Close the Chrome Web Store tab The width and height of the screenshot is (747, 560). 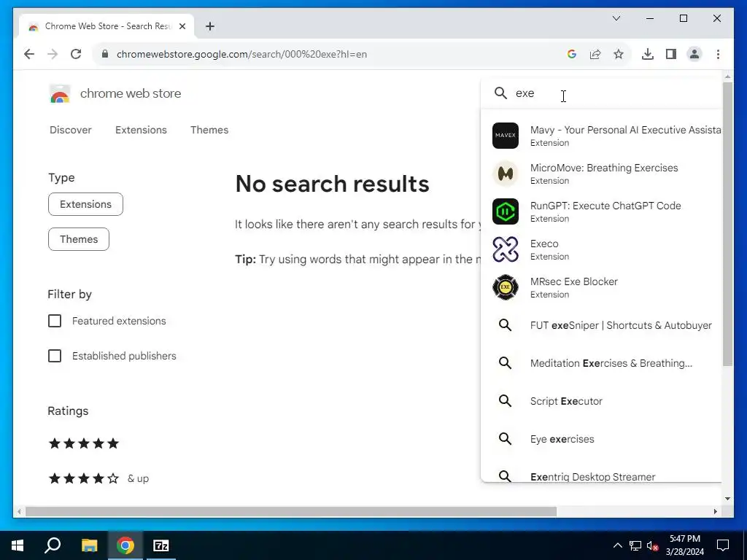click(182, 26)
